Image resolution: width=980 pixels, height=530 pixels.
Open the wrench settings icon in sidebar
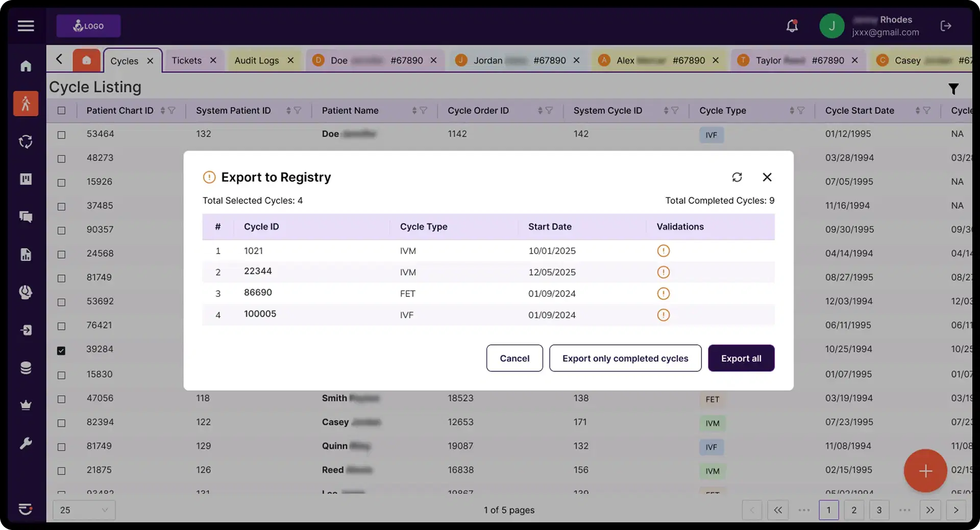pos(26,443)
